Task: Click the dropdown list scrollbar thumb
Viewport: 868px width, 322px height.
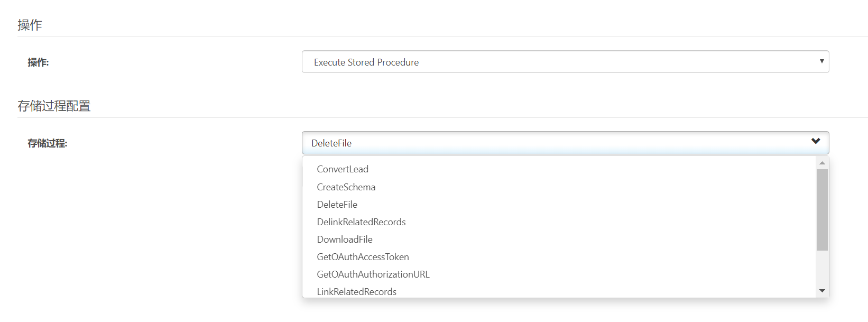Action: (x=822, y=210)
